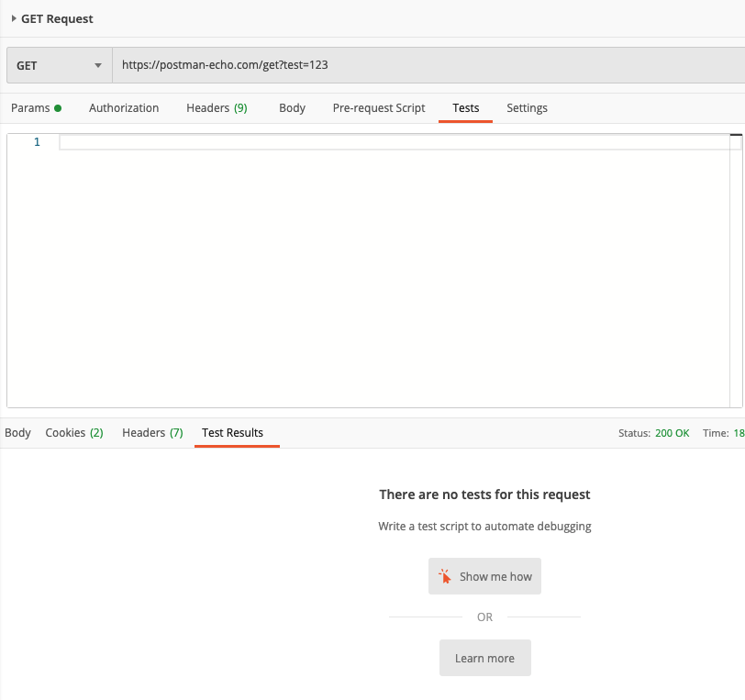Open the request Settings tab
Viewport: 745px width, 700px height.
[527, 108]
